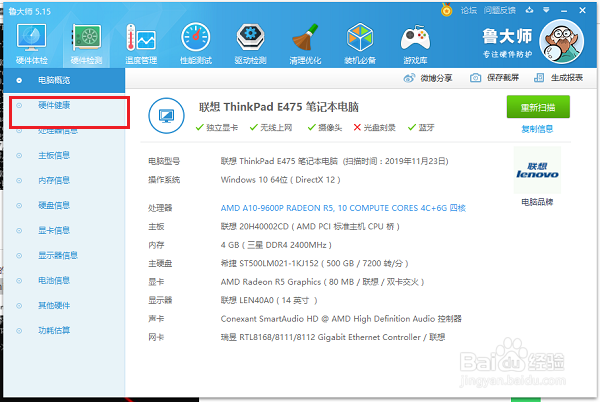Click the 联想 LEN40A0 display text
Image resolution: width=600 pixels, height=402 pixels.
pos(269,300)
